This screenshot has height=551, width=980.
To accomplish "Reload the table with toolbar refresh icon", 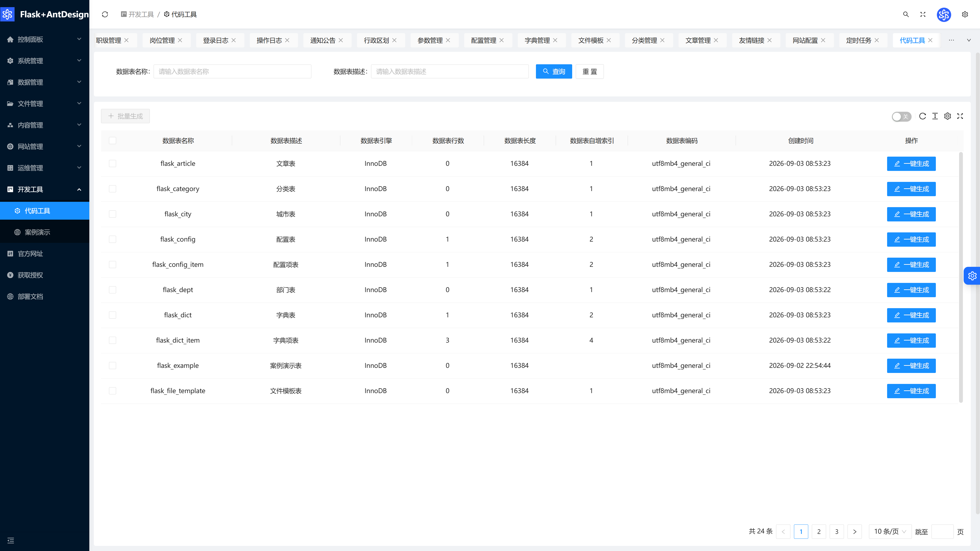I will [923, 116].
